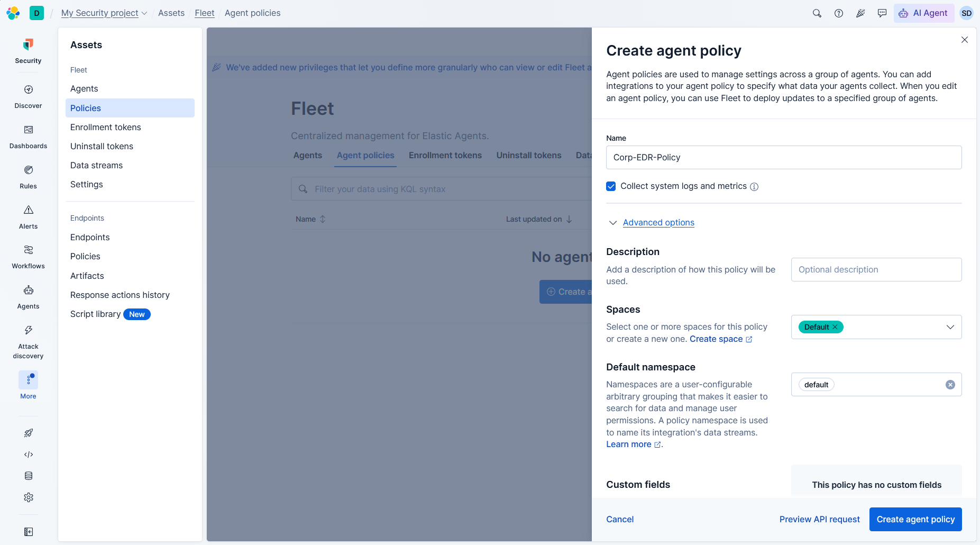Viewport: 980px width, 545px height.
Task: Remove the Default space badge
Action: pyautogui.click(x=835, y=327)
